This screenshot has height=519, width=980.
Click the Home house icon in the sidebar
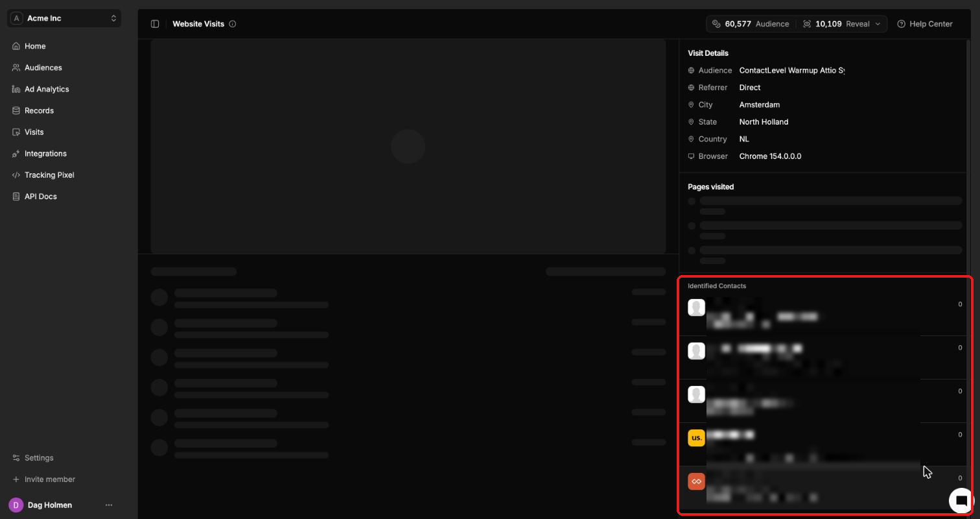click(x=16, y=46)
